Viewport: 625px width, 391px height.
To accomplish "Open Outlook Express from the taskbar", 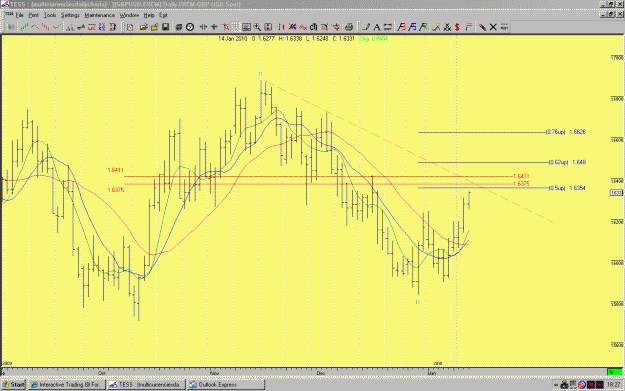I will click(226, 385).
